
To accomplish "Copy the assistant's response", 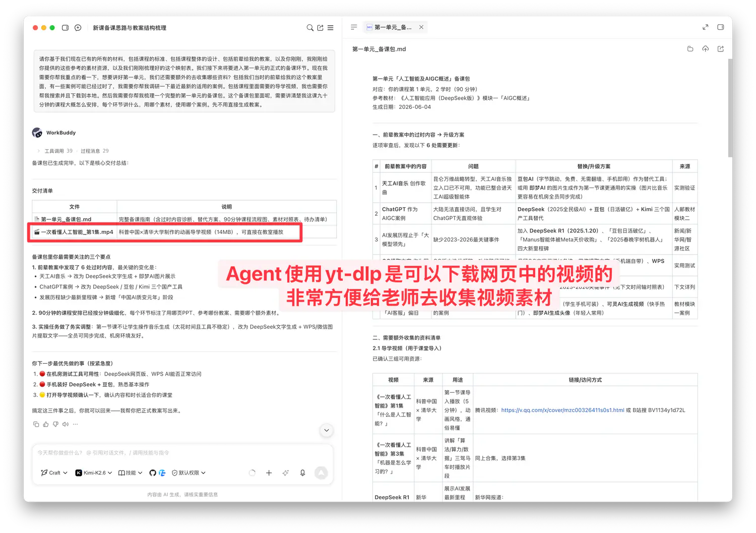I will point(36,424).
